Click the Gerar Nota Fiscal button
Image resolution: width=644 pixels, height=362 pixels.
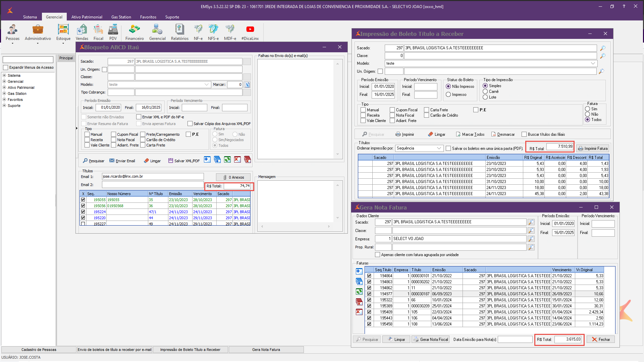[x=431, y=340]
